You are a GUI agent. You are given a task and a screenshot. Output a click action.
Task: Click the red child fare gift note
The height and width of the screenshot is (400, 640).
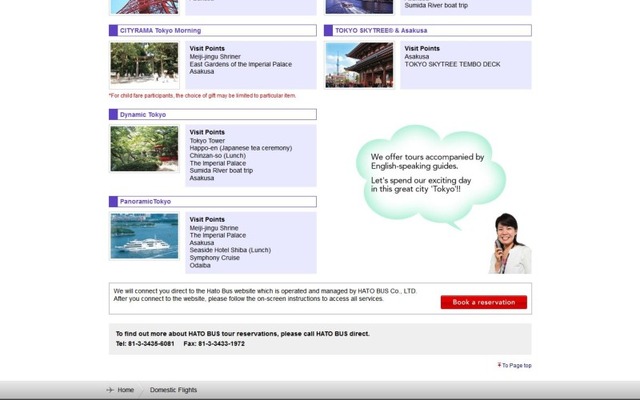pyautogui.click(x=202, y=96)
